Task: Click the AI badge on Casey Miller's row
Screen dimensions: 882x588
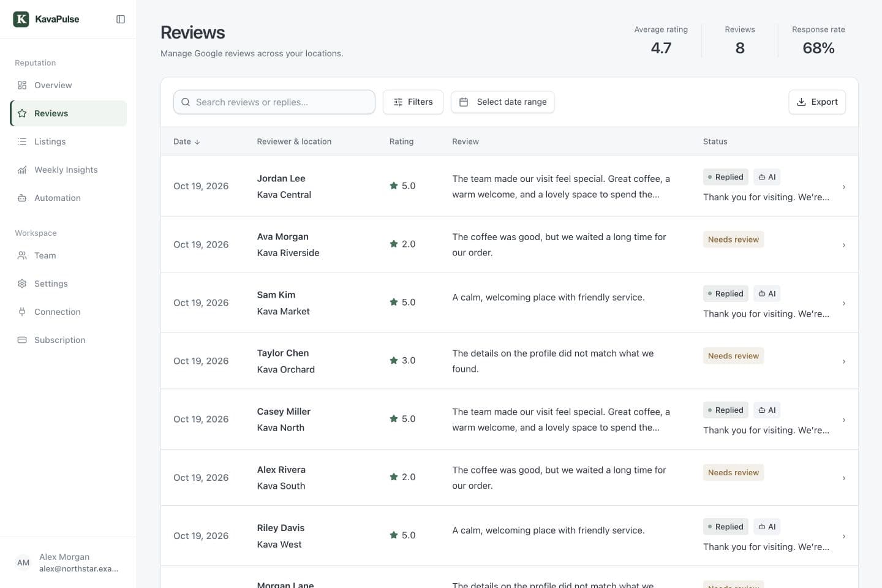Action: click(x=767, y=410)
